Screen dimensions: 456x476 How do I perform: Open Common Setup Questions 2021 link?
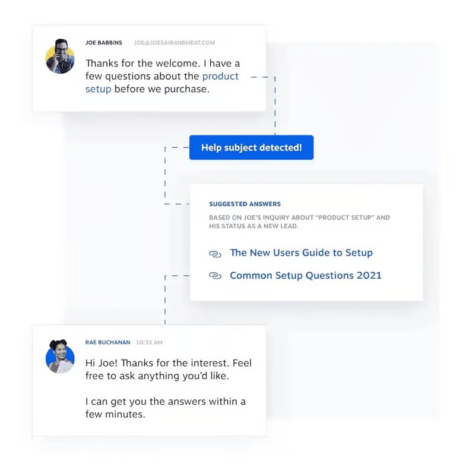coord(305,275)
